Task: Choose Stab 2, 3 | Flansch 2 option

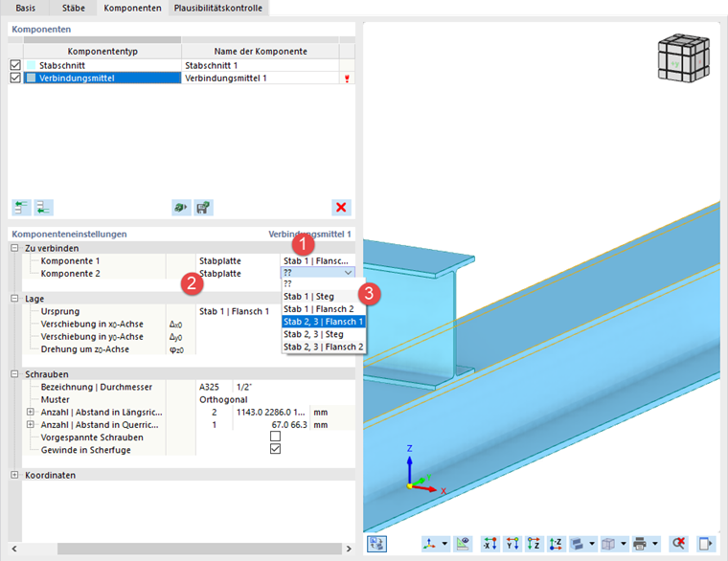Action: pyautogui.click(x=324, y=347)
